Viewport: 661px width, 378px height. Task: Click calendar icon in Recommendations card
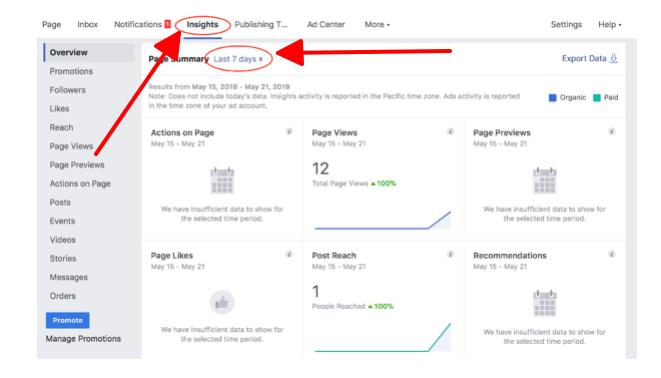click(545, 303)
